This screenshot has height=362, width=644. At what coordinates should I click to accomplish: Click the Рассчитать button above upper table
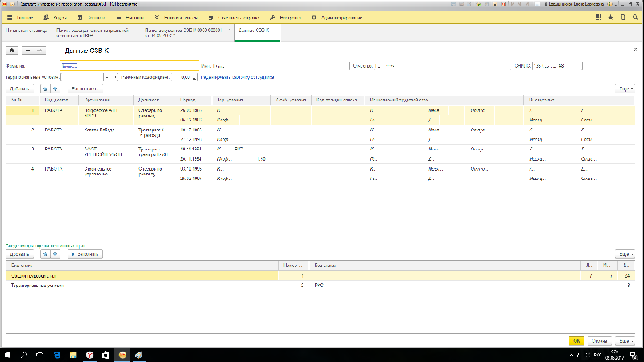click(x=85, y=88)
